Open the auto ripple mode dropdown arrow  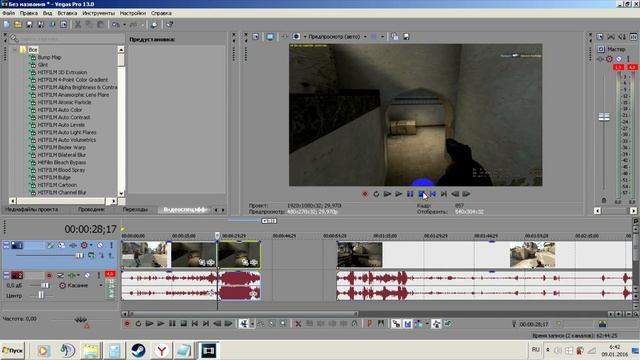[427, 324]
